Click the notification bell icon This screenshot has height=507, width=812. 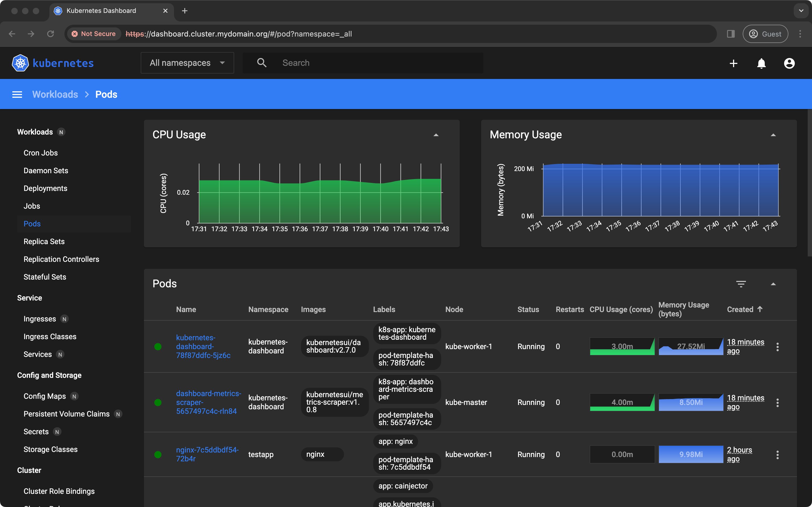(x=761, y=63)
